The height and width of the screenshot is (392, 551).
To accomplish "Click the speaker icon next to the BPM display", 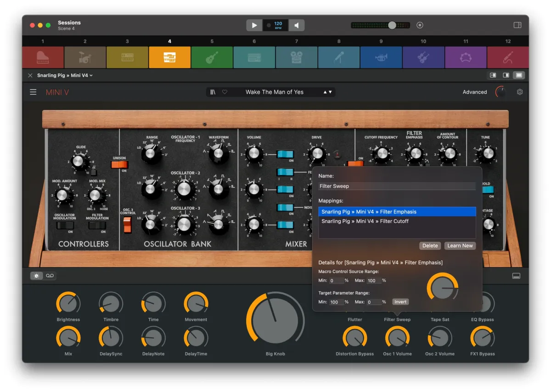I will click(x=297, y=25).
